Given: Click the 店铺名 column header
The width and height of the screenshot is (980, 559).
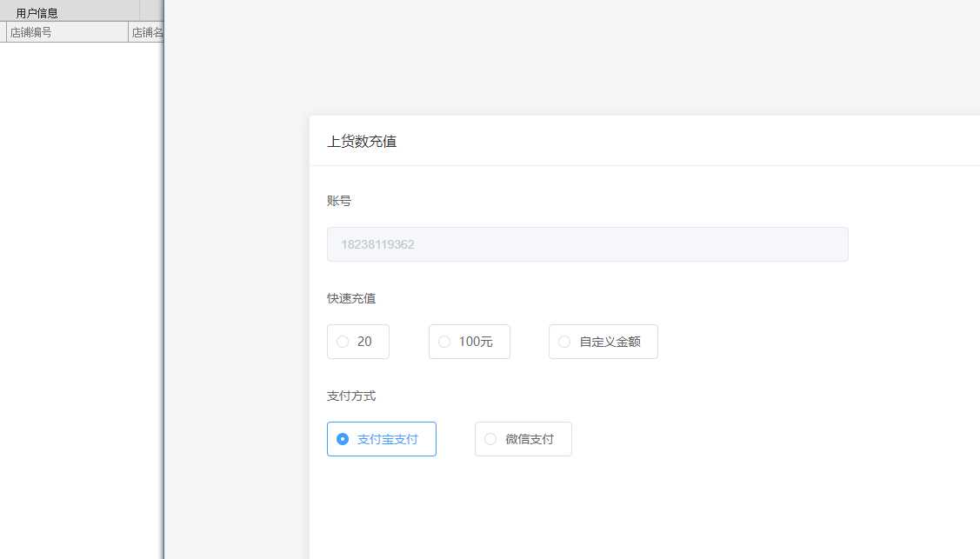Looking at the screenshot, I should click(x=147, y=32).
